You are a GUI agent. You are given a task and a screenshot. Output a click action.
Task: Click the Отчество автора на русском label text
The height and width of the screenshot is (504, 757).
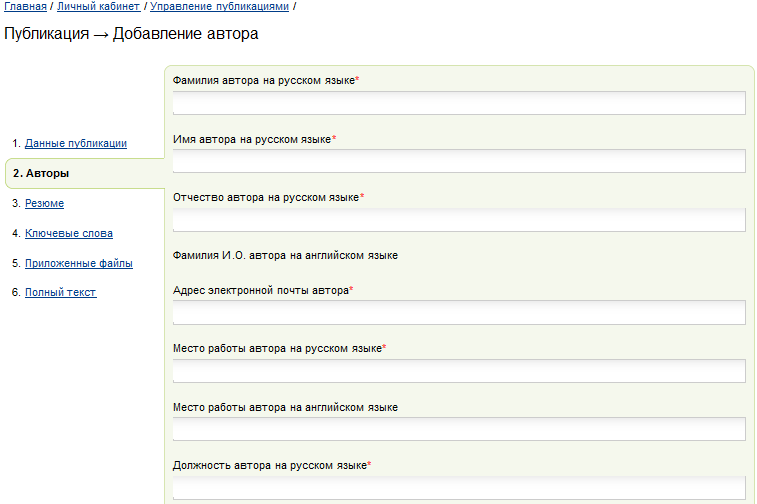(x=268, y=197)
